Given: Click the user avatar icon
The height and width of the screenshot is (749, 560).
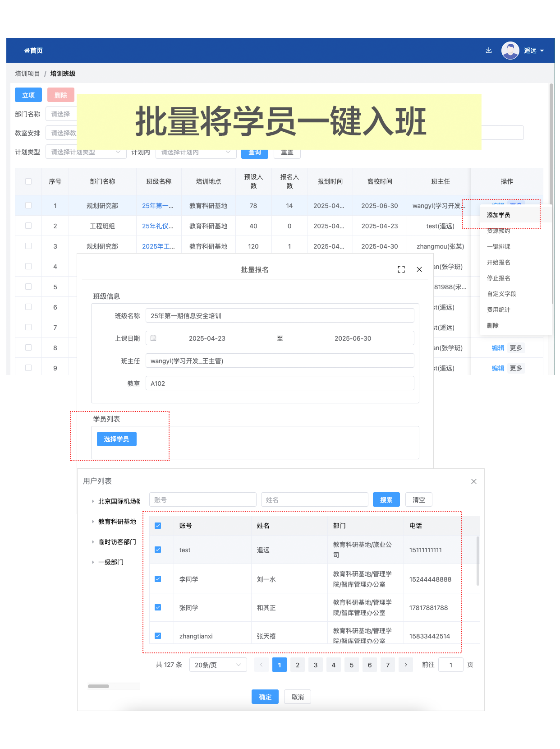Looking at the screenshot, I should pyautogui.click(x=510, y=51).
